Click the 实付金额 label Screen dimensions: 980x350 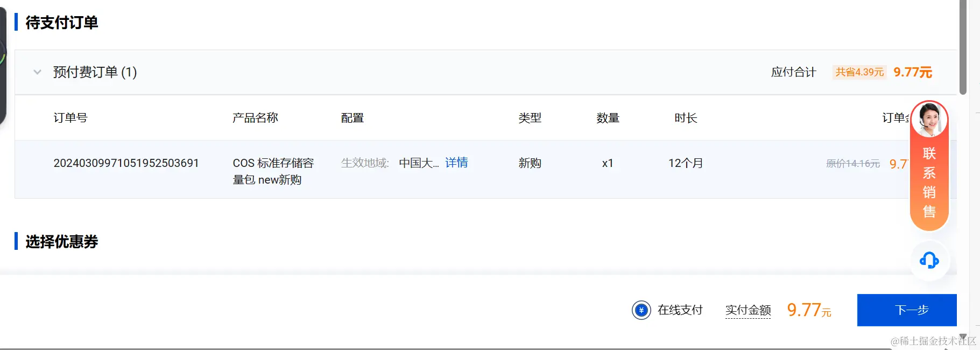[748, 310]
